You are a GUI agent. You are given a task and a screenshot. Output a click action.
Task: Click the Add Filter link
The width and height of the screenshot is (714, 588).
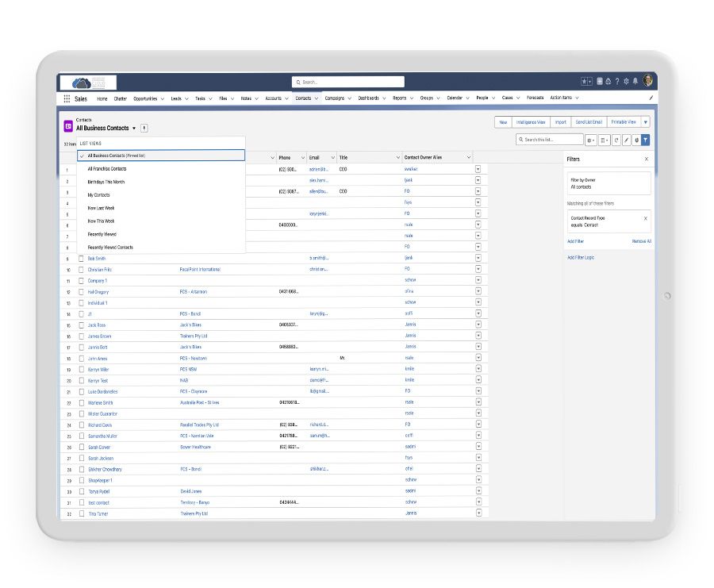(x=575, y=241)
